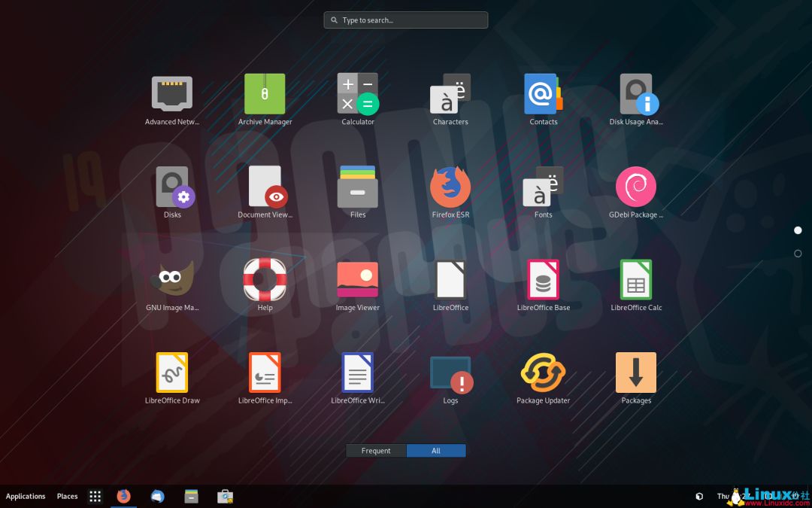Viewport: 812px width, 508px height.
Task: Open Firefox ESR browser
Action: point(450,186)
